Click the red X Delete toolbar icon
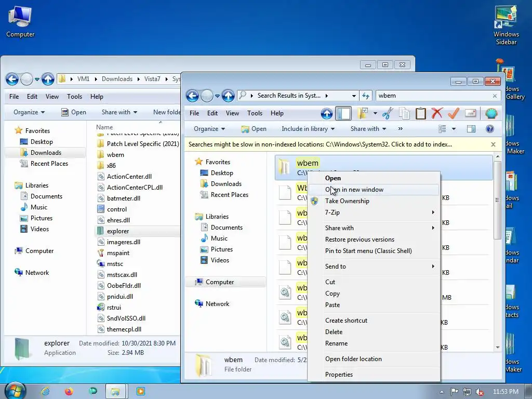 437,113
